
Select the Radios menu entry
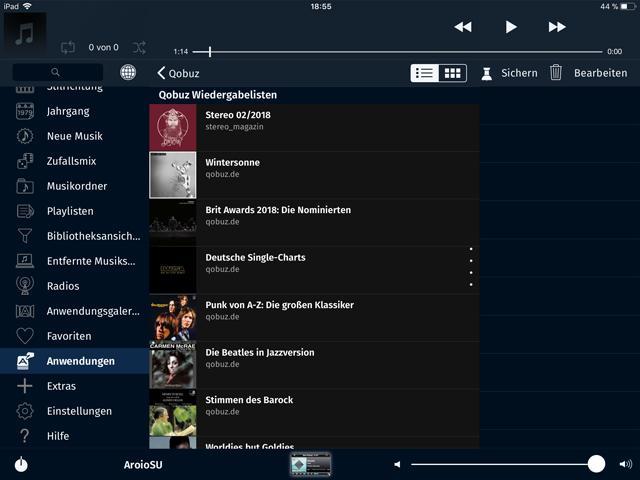(x=63, y=286)
